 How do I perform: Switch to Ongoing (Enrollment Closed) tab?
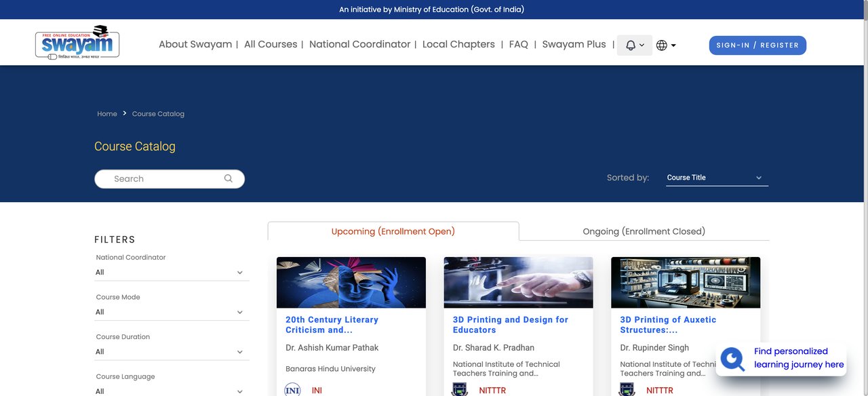[643, 231]
